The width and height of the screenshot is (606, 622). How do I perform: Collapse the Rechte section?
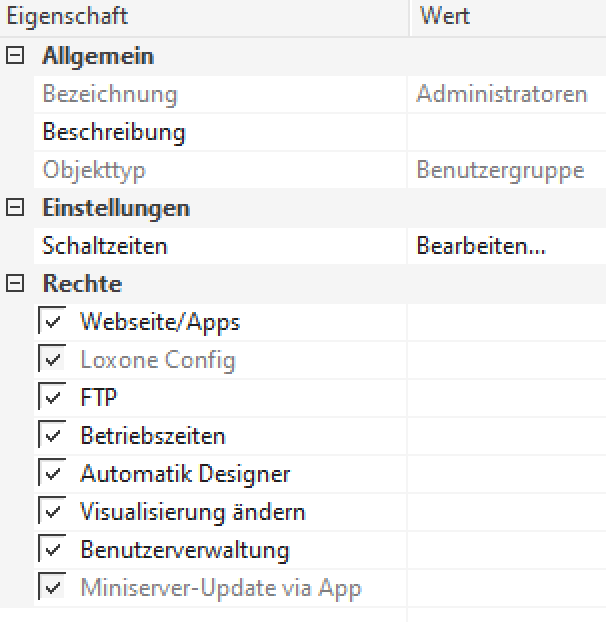pos(15,285)
